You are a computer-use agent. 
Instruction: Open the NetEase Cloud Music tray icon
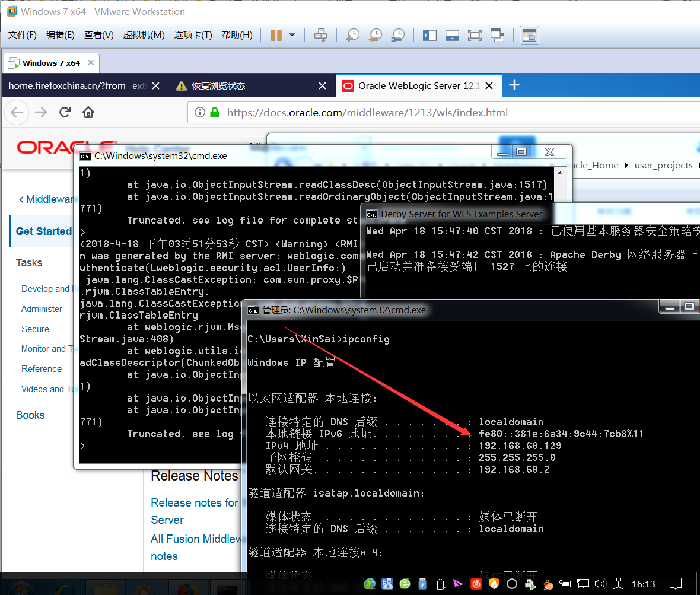[x=476, y=584]
